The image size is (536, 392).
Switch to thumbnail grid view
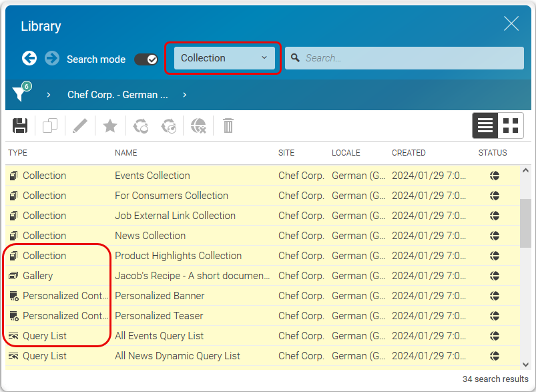[x=511, y=126]
